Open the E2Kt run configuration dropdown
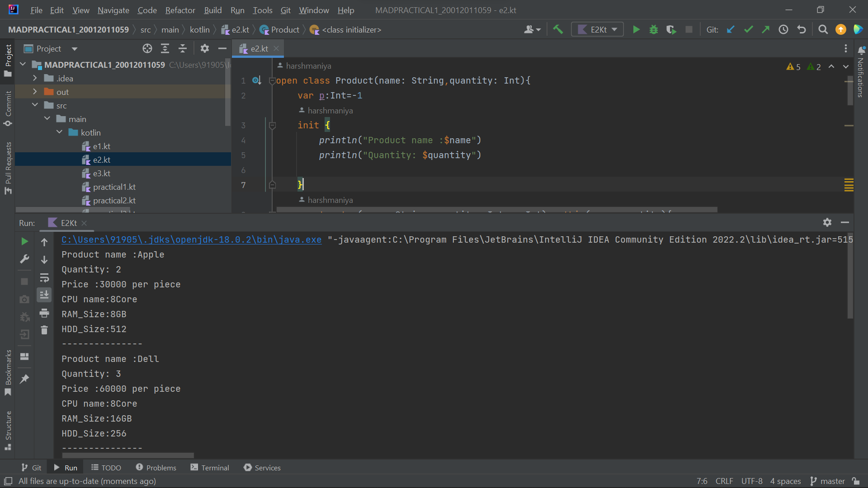The height and width of the screenshot is (488, 868). tap(597, 29)
